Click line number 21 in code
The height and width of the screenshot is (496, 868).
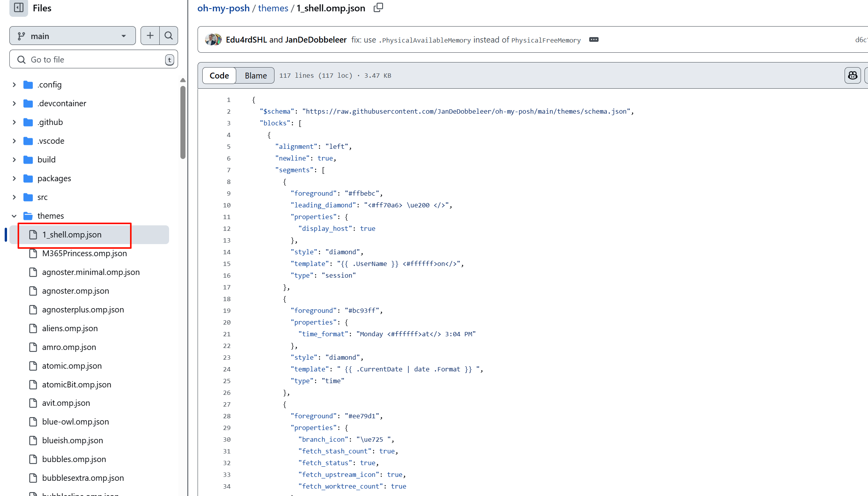(x=227, y=334)
